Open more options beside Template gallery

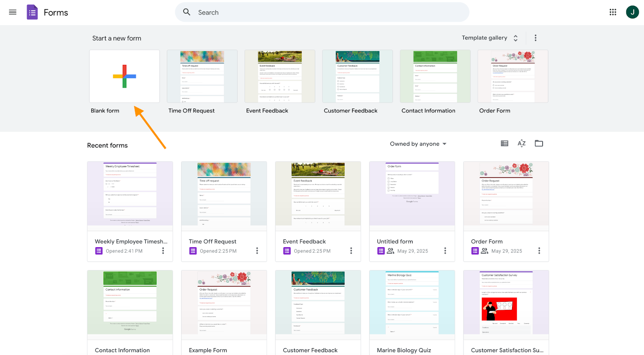point(535,38)
